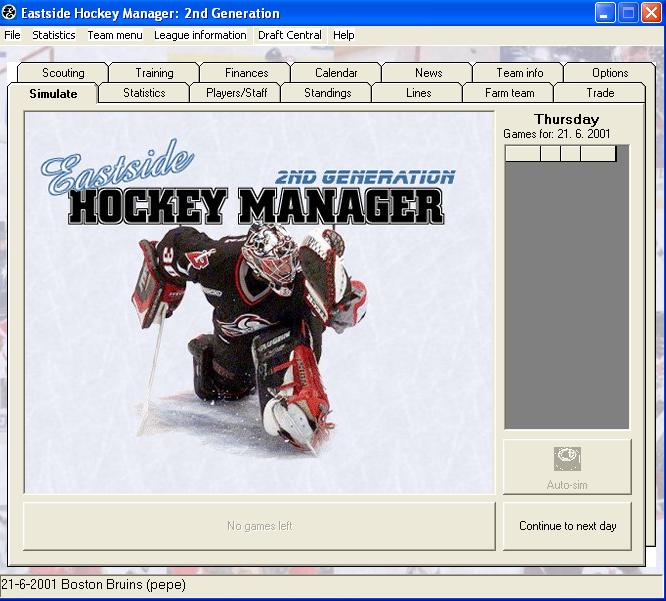
Task: Maximize the Eastside Hockey Manager window
Action: (x=628, y=13)
